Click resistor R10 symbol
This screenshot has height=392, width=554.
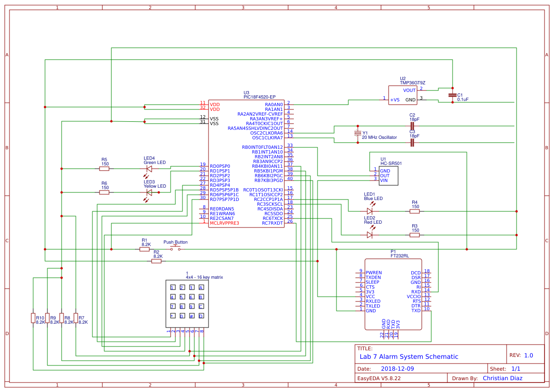pos(33,318)
